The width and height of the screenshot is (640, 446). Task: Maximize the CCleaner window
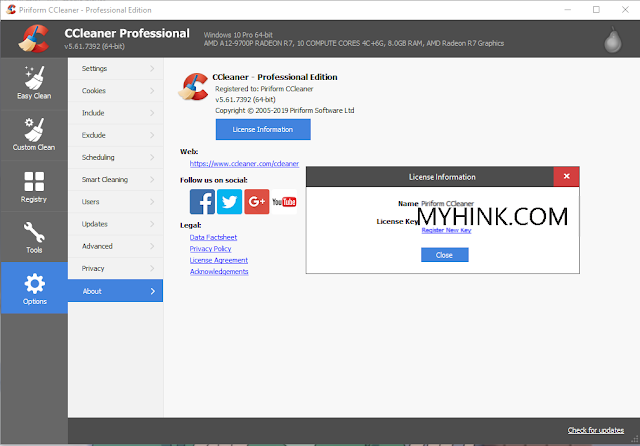tap(596, 9)
